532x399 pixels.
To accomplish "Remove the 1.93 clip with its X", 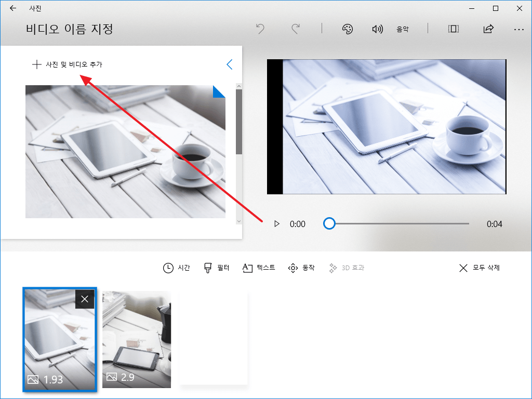I will (85, 299).
